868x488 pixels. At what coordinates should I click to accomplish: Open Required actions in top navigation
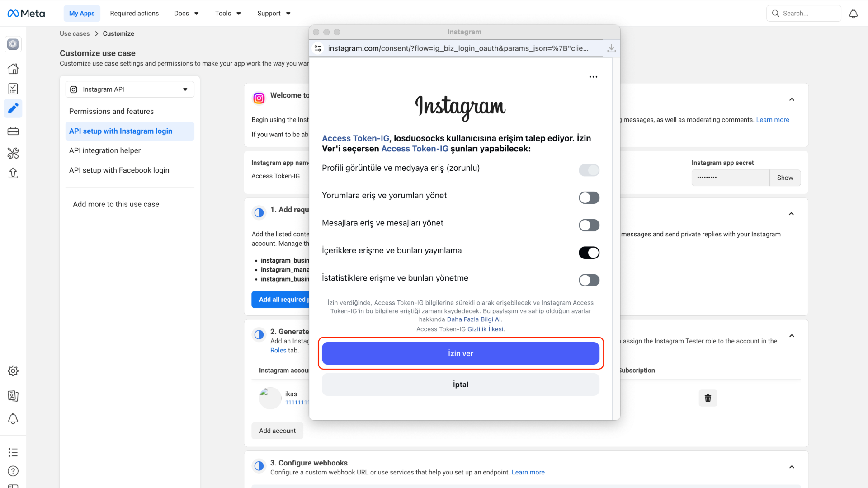[134, 14]
